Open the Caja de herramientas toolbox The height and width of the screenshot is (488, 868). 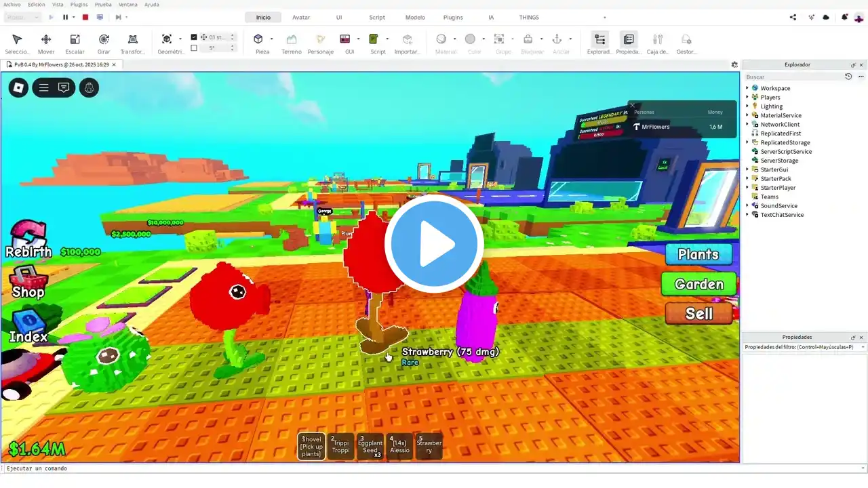pyautogui.click(x=658, y=43)
